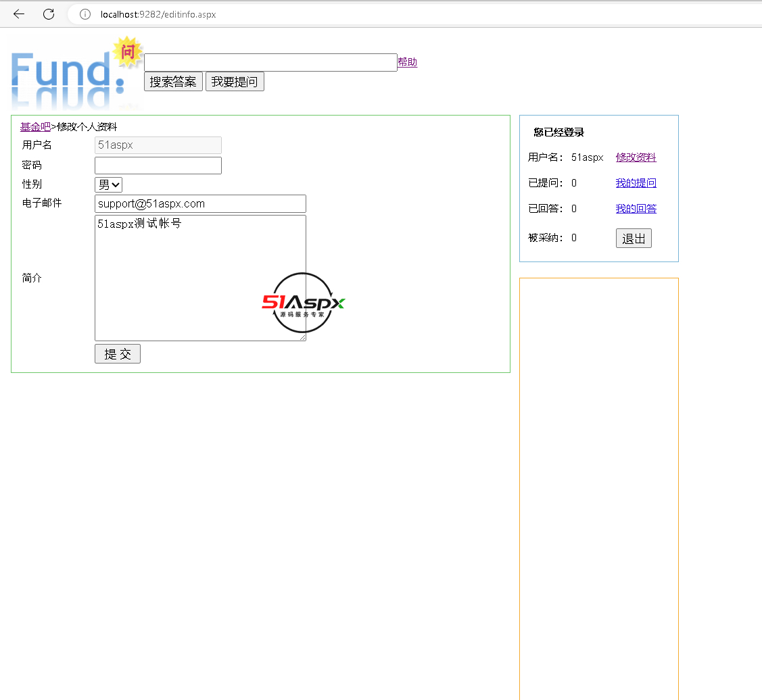The height and width of the screenshot is (700, 762).
Task: Click inside the 简介 textarea
Action: (200, 278)
